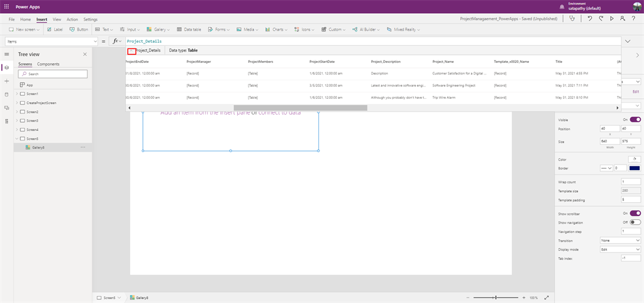Preview the app with Play icon
Viewport: 644px width, 303px height.
(611, 19)
